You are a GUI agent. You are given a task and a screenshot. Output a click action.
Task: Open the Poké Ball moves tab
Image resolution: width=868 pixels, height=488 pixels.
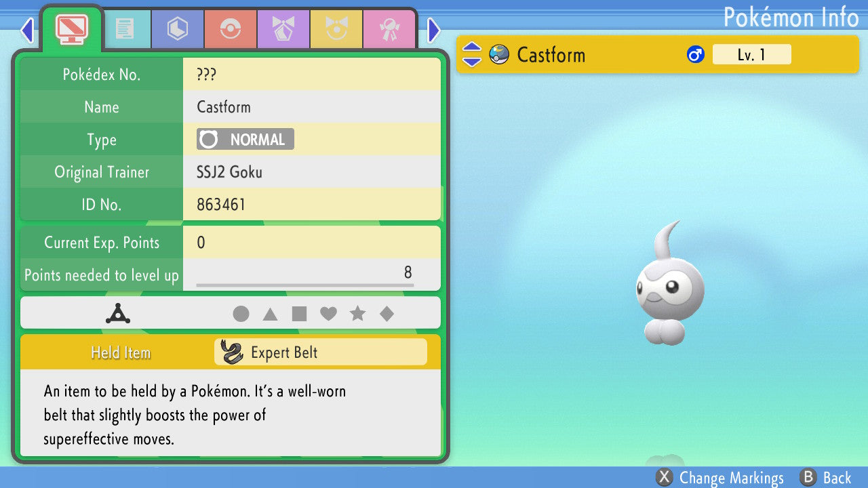231,29
